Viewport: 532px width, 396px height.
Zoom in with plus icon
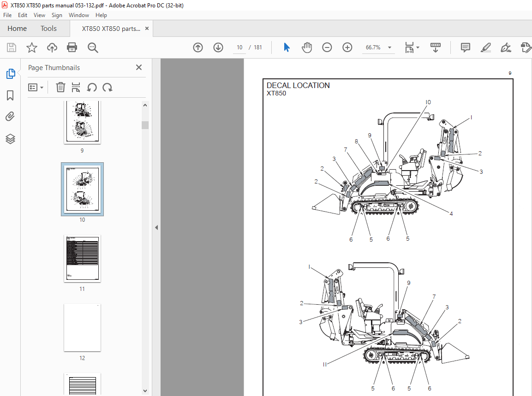coord(347,47)
